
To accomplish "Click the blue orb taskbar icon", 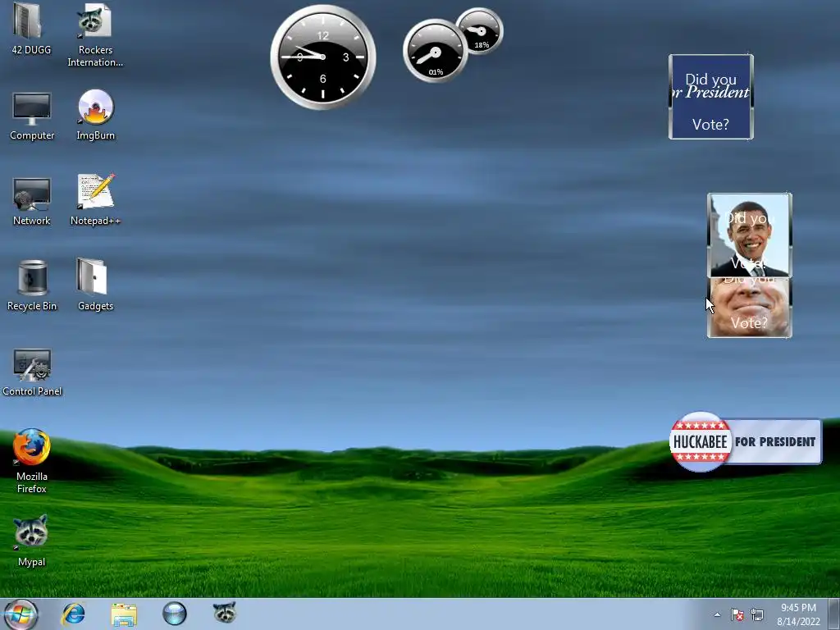I will pos(174,614).
